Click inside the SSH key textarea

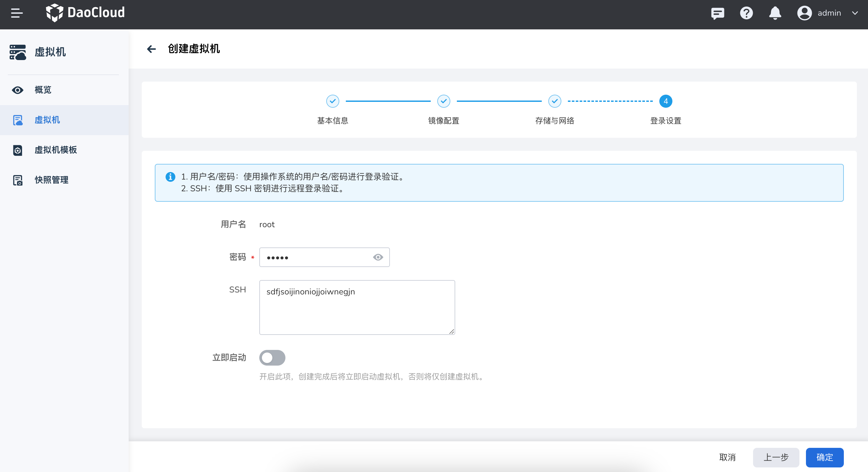[x=357, y=307]
